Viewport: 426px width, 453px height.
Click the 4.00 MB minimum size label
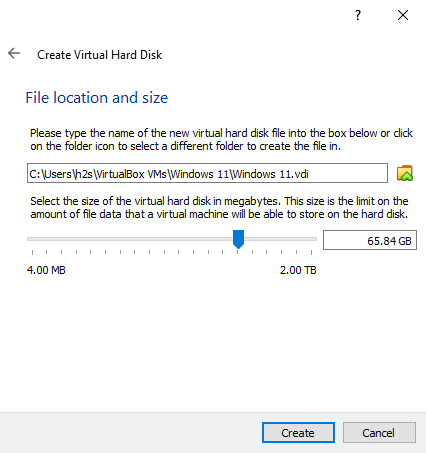46,270
